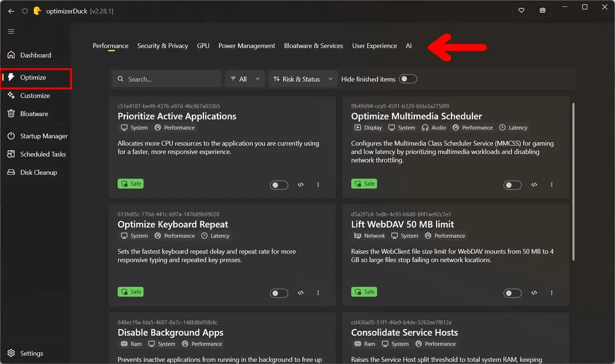Enable Optimize Multimedia Scheduler toggle
The image size is (615, 364).
pyautogui.click(x=512, y=185)
